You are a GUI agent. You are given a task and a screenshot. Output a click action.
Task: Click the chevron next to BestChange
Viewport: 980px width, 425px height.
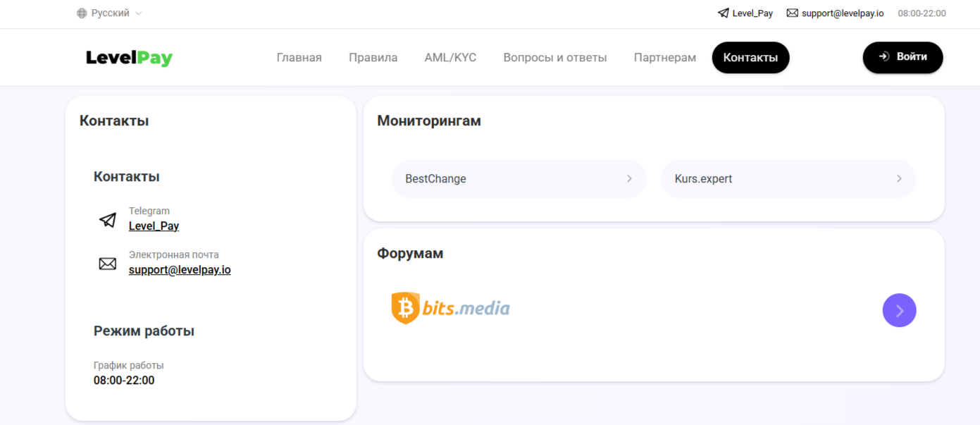629,178
